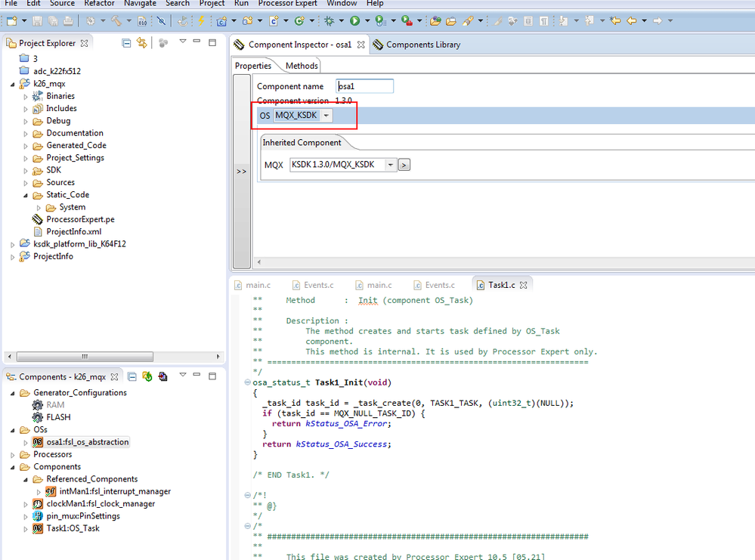Switch to the first Events.c editor tab
755x560 pixels.
click(312, 285)
